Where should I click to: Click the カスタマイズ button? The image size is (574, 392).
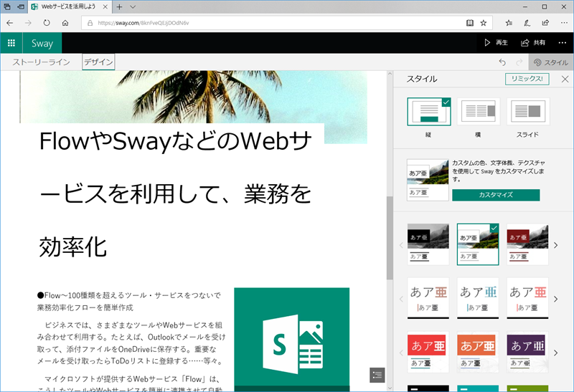tap(496, 195)
